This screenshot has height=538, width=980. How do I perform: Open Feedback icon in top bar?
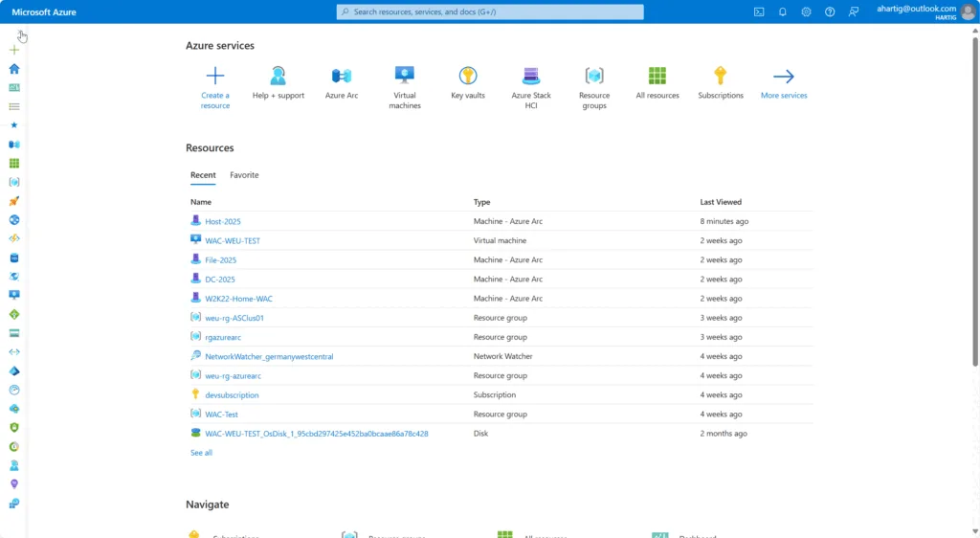(853, 11)
